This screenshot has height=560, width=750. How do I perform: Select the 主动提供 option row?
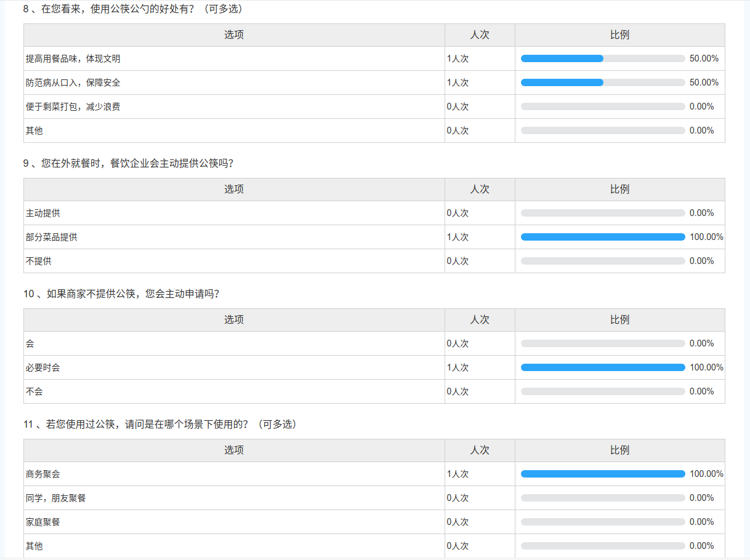pos(43,213)
